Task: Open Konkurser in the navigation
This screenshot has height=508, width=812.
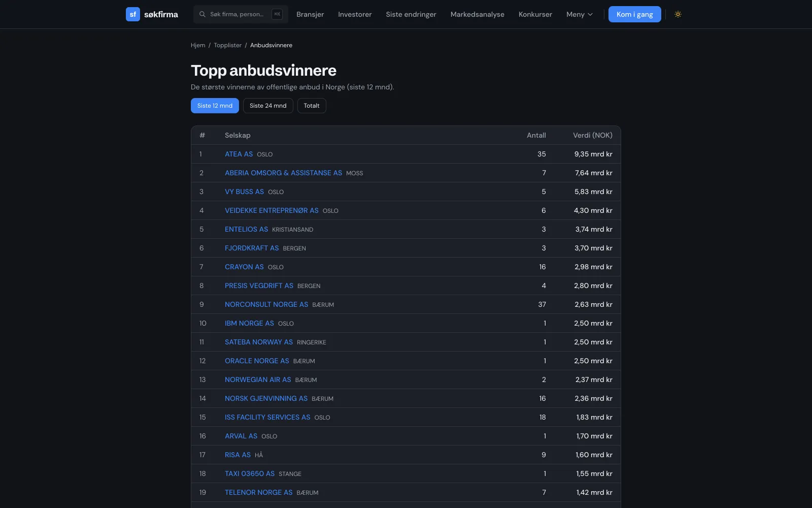Action: pyautogui.click(x=535, y=14)
